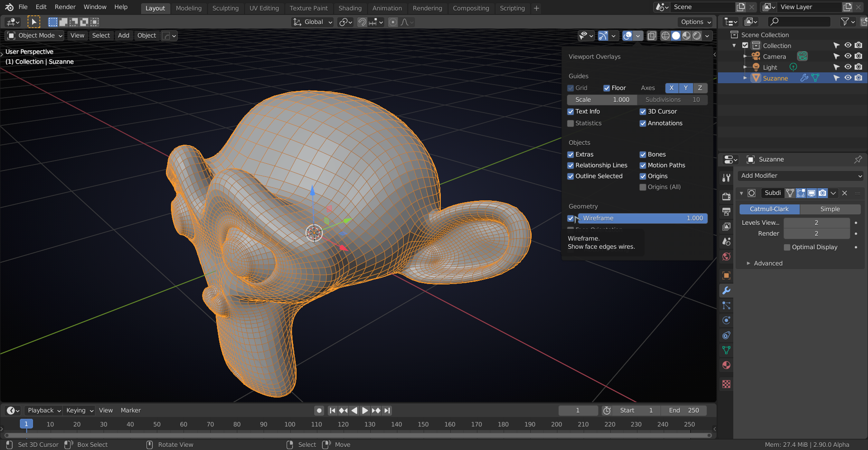Hide Suzanne in viewport using eye icon
Viewport: 868px width, 450px height.
point(848,78)
